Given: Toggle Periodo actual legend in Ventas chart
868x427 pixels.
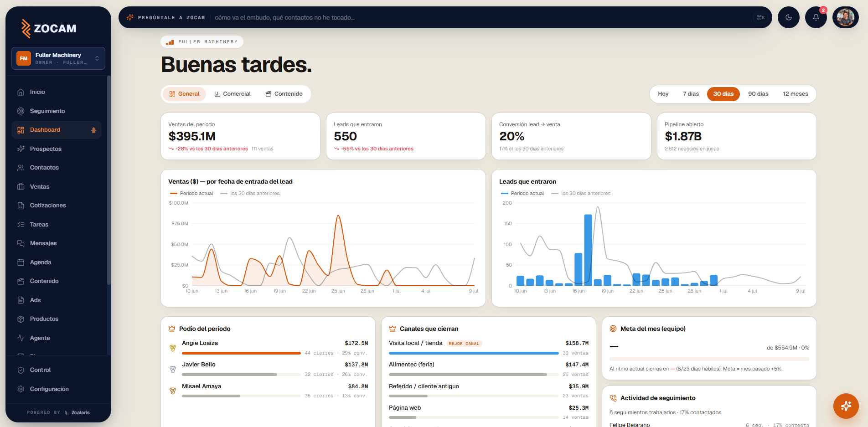Looking at the screenshot, I should (x=191, y=193).
